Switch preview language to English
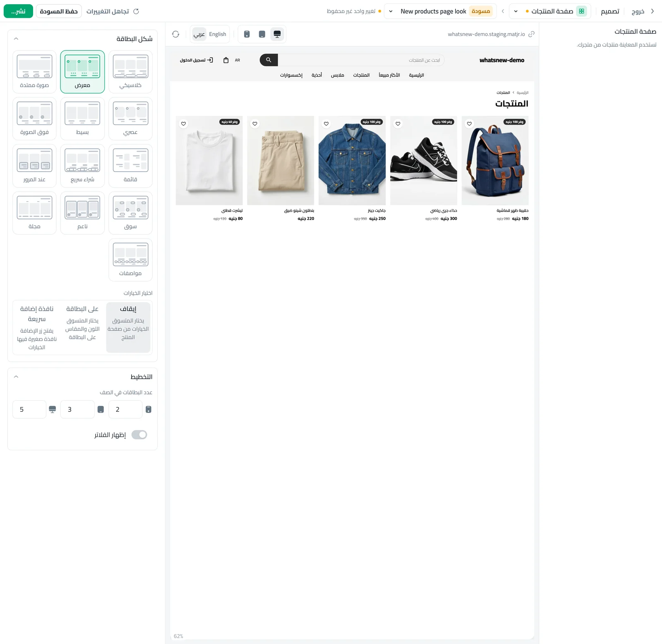662x644 pixels. pos(218,34)
